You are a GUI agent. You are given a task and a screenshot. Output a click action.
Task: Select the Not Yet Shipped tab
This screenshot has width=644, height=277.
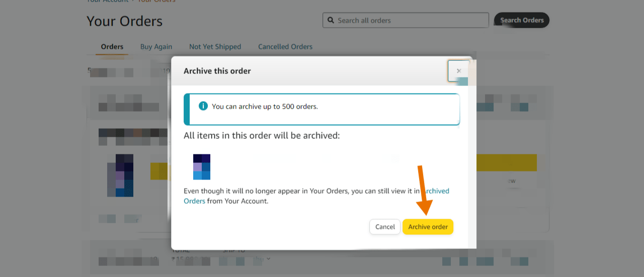click(x=215, y=47)
